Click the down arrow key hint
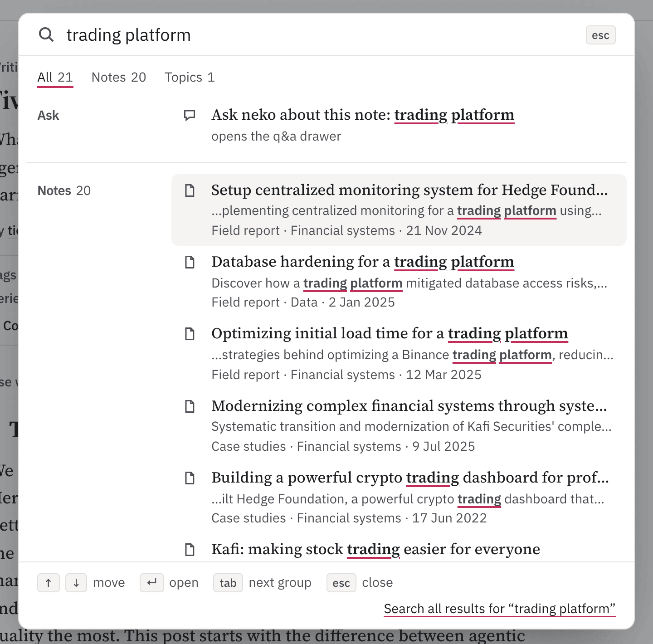 (x=76, y=583)
